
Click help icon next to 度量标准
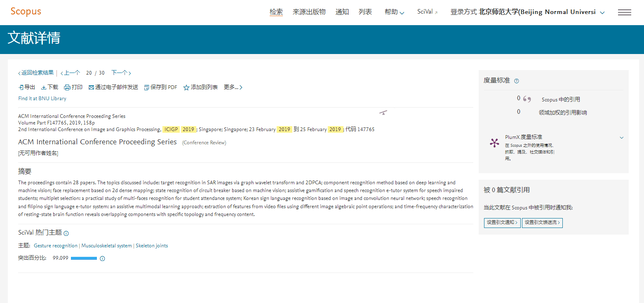517,81
